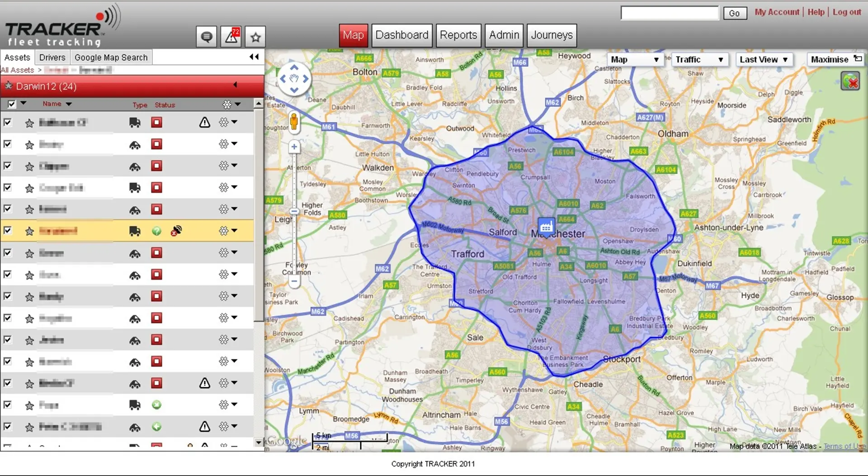Pick up the Street View pegman
This screenshot has width=868, height=476.
click(x=294, y=122)
